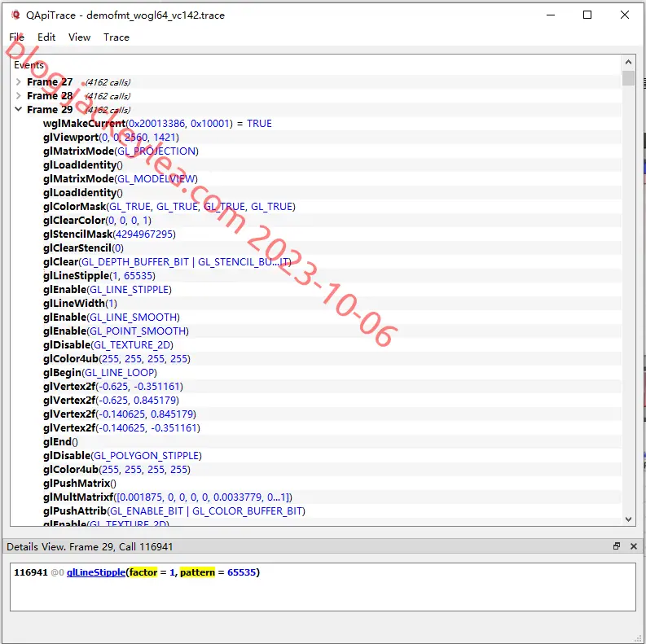Click the scroll down arrow in Events list
Image resolution: width=646 pixels, height=644 pixels.
[628, 519]
